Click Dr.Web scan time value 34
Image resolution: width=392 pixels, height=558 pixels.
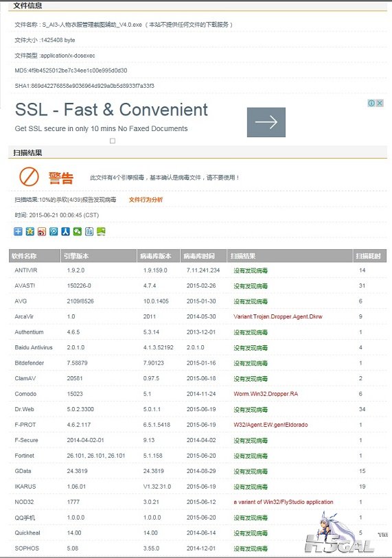pyautogui.click(x=362, y=409)
